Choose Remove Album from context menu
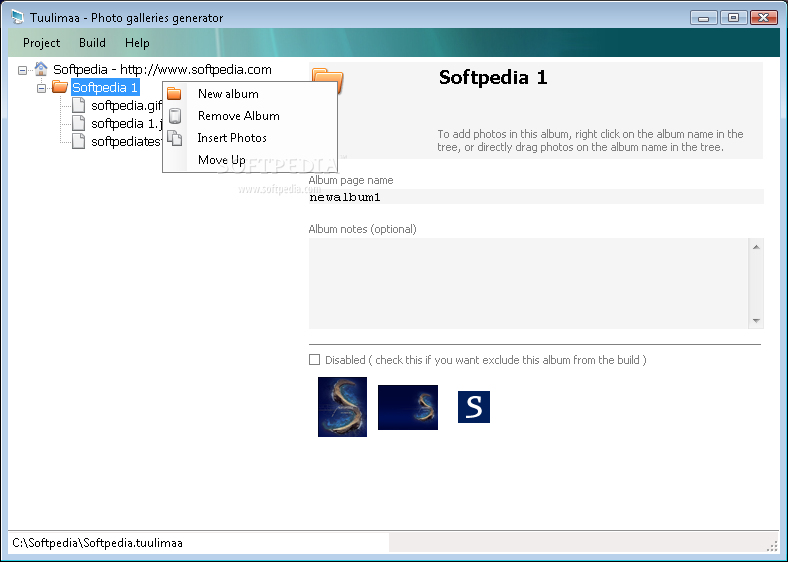 click(250, 116)
